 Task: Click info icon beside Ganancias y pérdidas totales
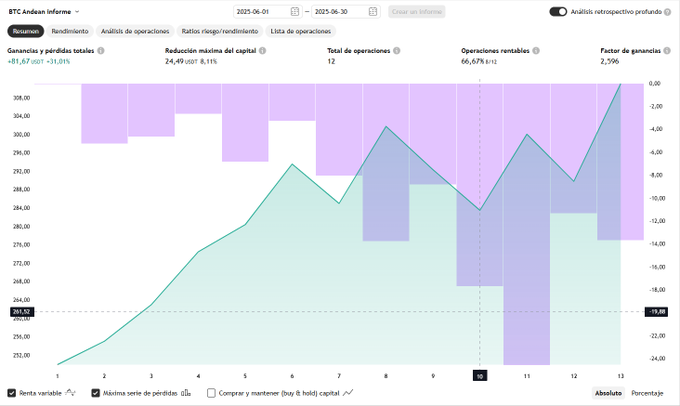pyautogui.click(x=101, y=50)
